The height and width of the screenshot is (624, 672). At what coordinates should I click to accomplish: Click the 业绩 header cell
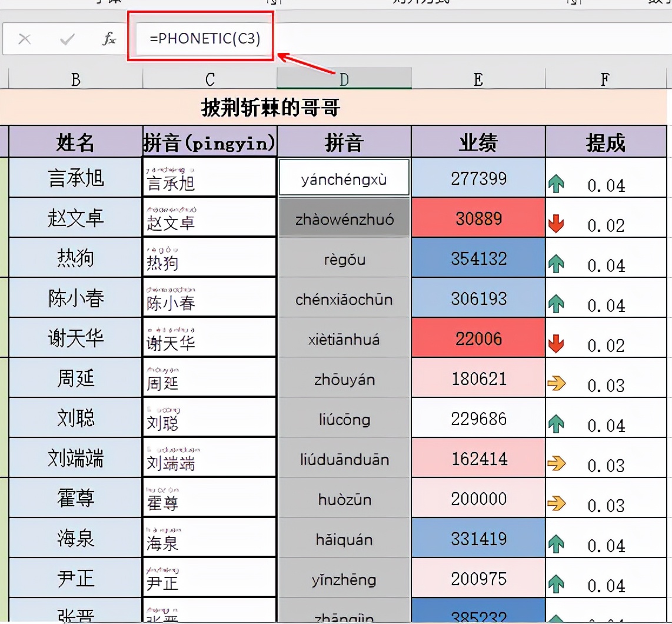478,142
